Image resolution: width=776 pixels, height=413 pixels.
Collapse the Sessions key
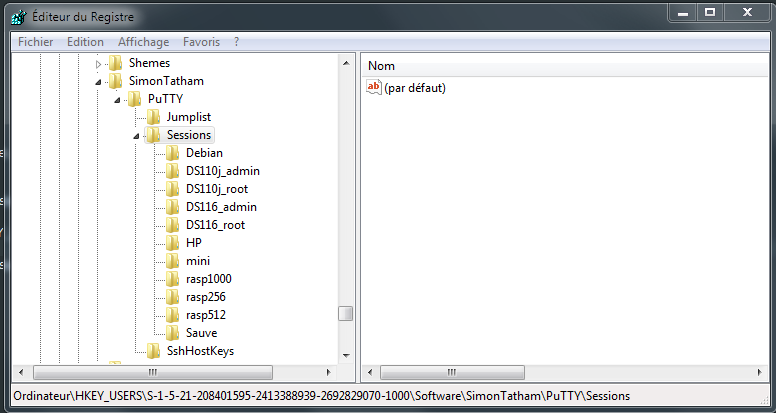click(x=136, y=136)
